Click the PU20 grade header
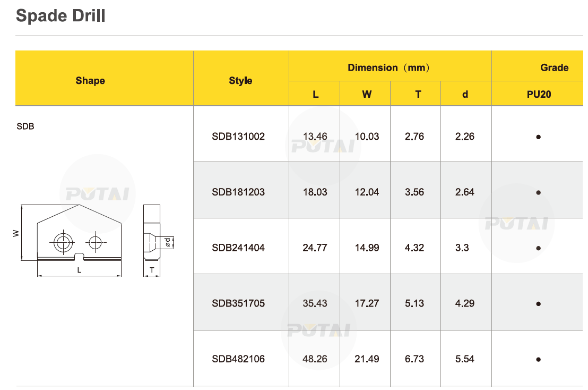 (539, 95)
